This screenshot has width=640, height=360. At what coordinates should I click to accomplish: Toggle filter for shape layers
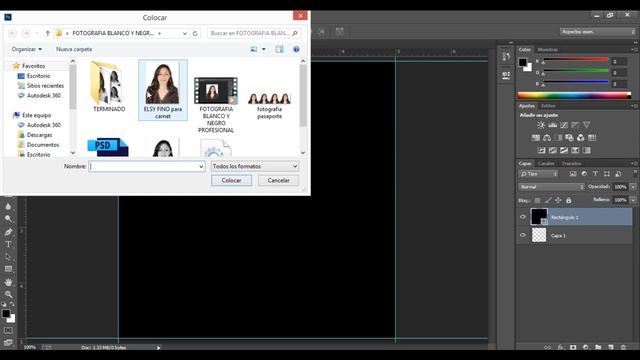607,174
